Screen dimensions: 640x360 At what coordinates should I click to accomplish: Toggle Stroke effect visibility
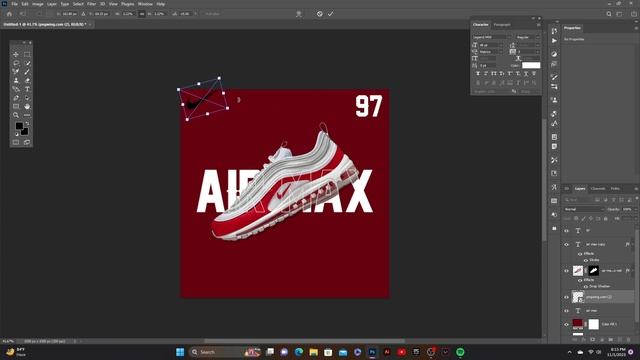point(586,260)
